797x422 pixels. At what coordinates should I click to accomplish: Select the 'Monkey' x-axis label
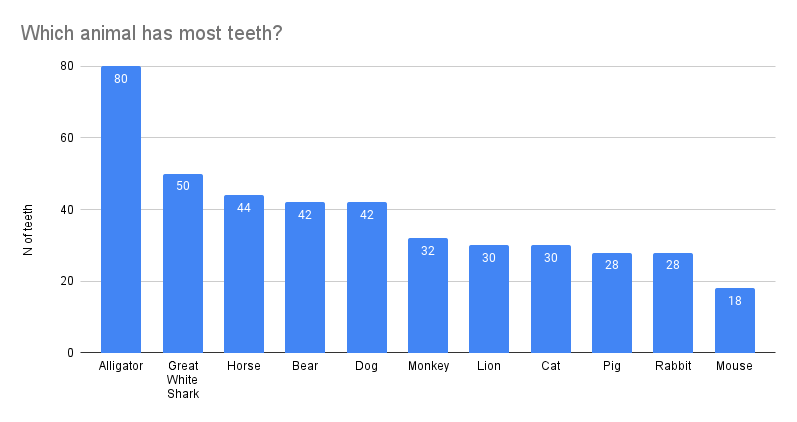428,366
